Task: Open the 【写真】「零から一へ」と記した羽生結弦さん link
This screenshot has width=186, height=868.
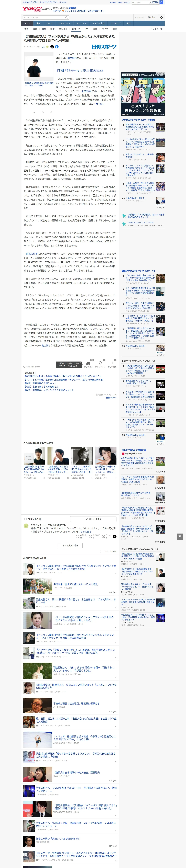Action: (x=80, y=70)
